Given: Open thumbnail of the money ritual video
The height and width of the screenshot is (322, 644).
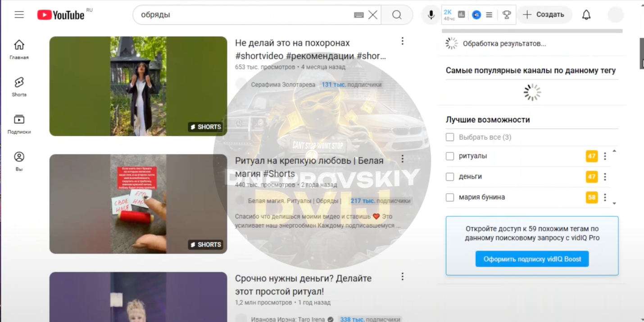Looking at the screenshot, I should pyautogui.click(x=138, y=297).
